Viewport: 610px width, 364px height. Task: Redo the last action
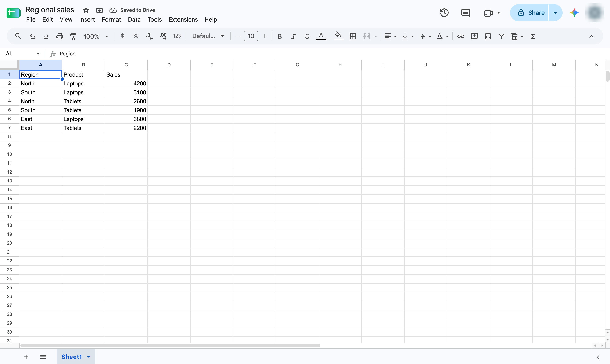(46, 36)
